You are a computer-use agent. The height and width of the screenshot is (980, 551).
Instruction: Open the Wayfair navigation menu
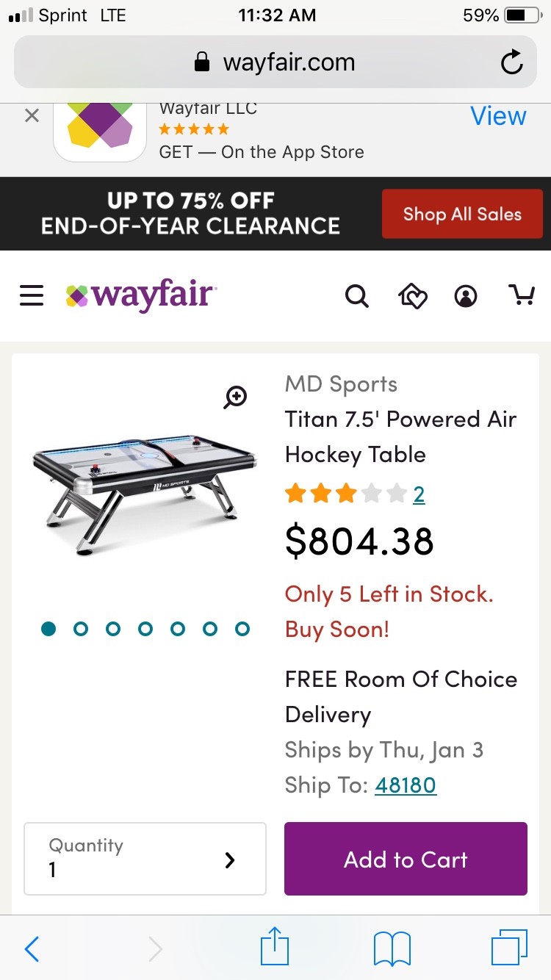[x=31, y=295]
